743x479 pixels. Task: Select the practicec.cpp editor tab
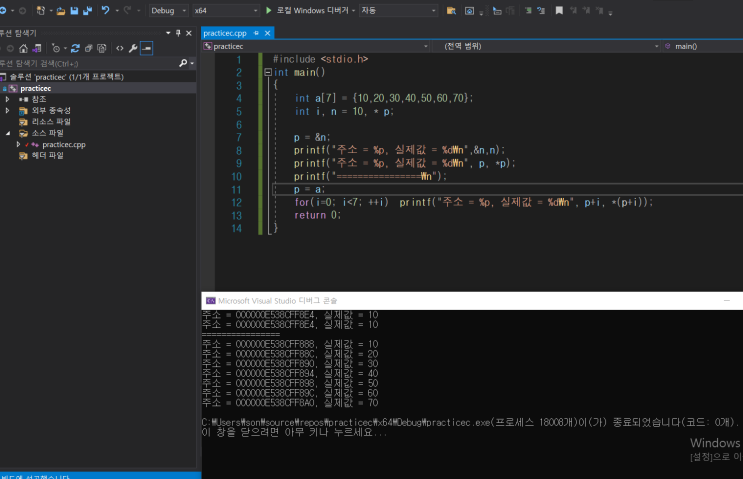pos(225,33)
